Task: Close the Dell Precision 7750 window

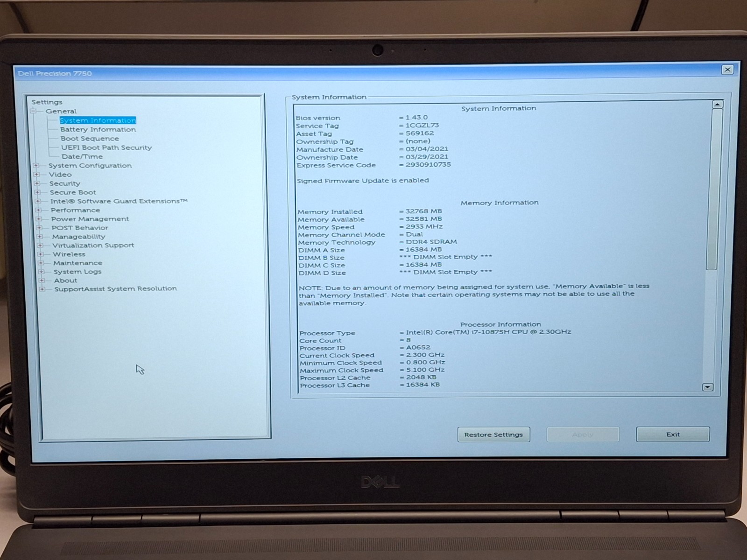Action: tap(727, 70)
